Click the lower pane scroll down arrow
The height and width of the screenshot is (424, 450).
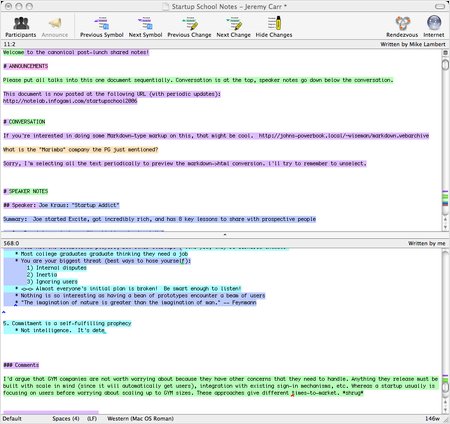tap(445, 410)
